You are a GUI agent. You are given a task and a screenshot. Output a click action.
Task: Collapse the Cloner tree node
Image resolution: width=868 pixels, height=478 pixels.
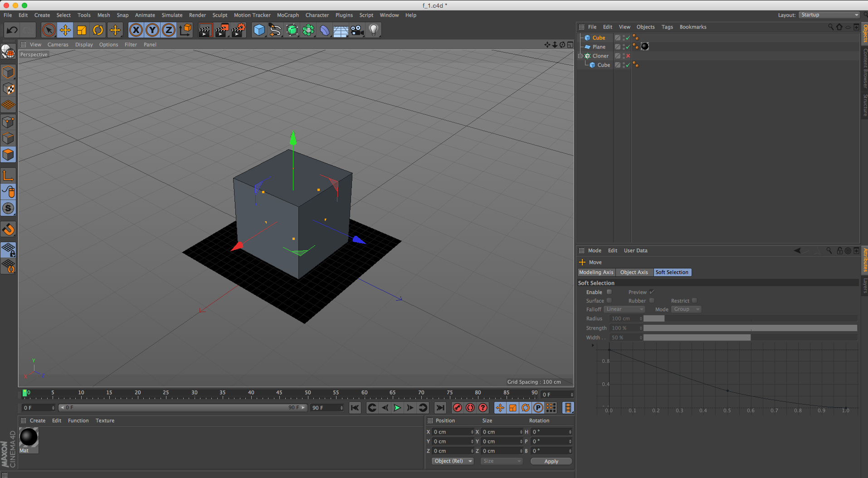[x=580, y=56]
